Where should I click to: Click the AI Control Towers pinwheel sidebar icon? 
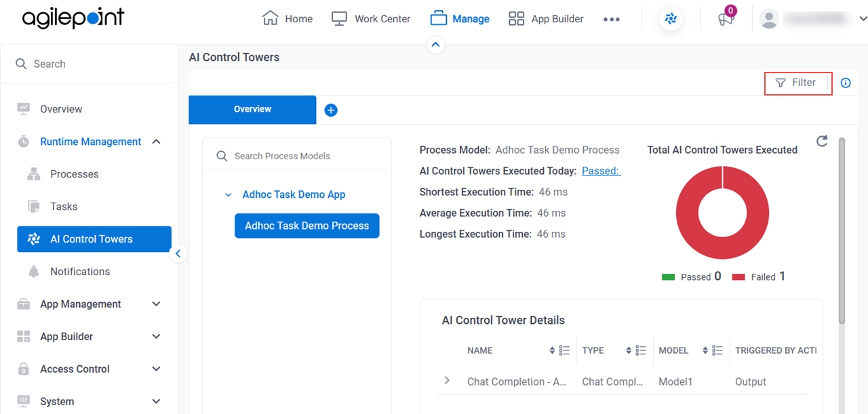point(34,239)
